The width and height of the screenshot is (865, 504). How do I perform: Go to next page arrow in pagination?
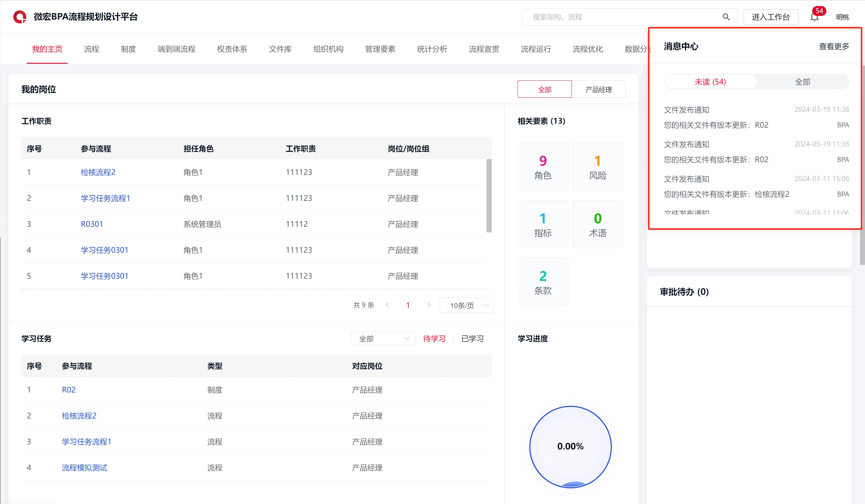pyautogui.click(x=429, y=305)
